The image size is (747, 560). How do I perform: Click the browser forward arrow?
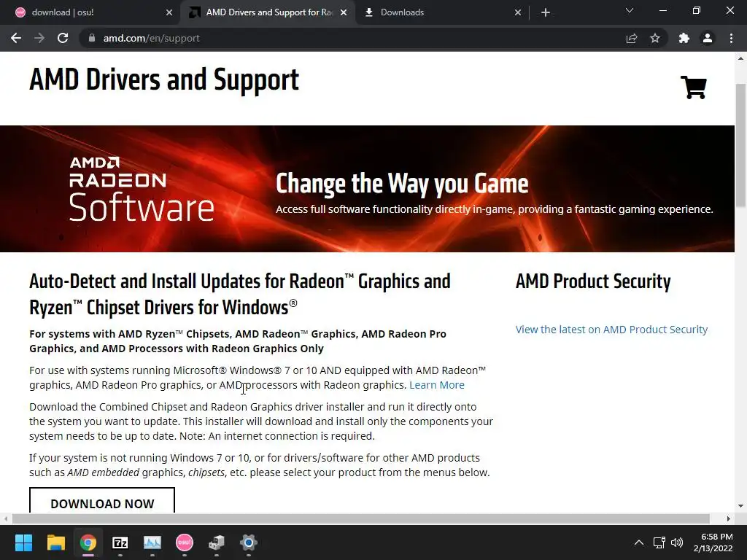[39, 38]
